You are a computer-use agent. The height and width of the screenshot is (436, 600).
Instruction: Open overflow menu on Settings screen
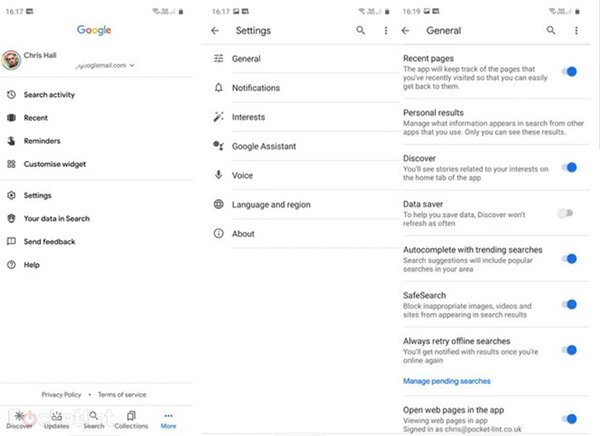point(386,31)
